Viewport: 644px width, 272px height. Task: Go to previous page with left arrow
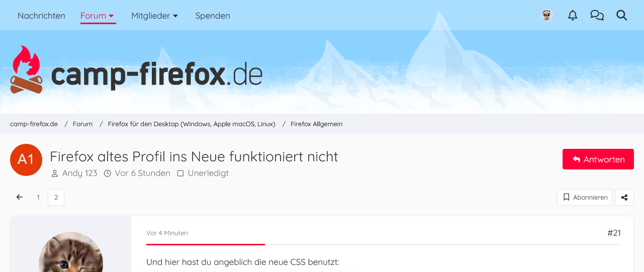coord(20,198)
